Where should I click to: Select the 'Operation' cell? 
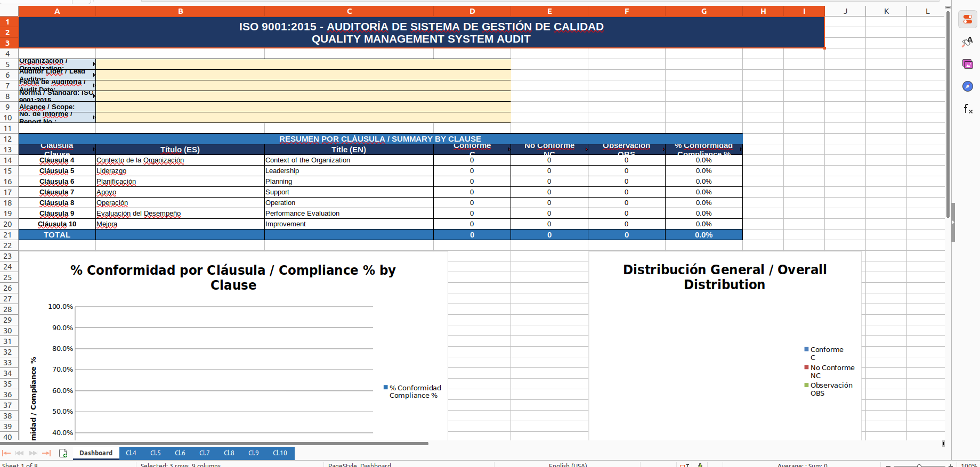click(x=349, y=203)
